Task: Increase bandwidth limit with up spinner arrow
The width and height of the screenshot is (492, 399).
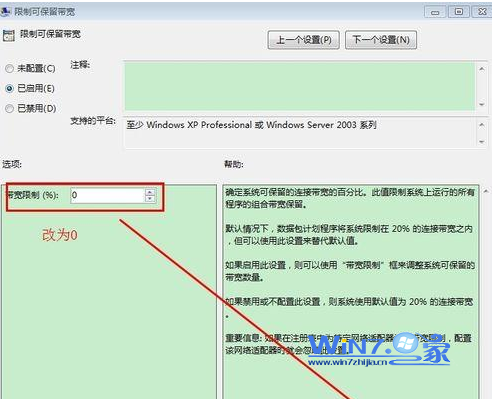Action: [x=150, y=192]
